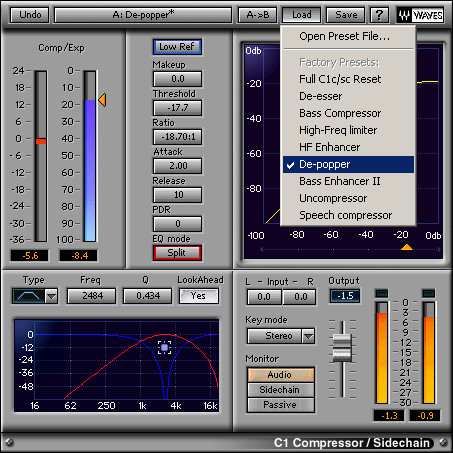This screenshot has width=453, height=453.
Task: Click the orange threshold arrow beside gain meter
Action: click(x=102, y=100)
